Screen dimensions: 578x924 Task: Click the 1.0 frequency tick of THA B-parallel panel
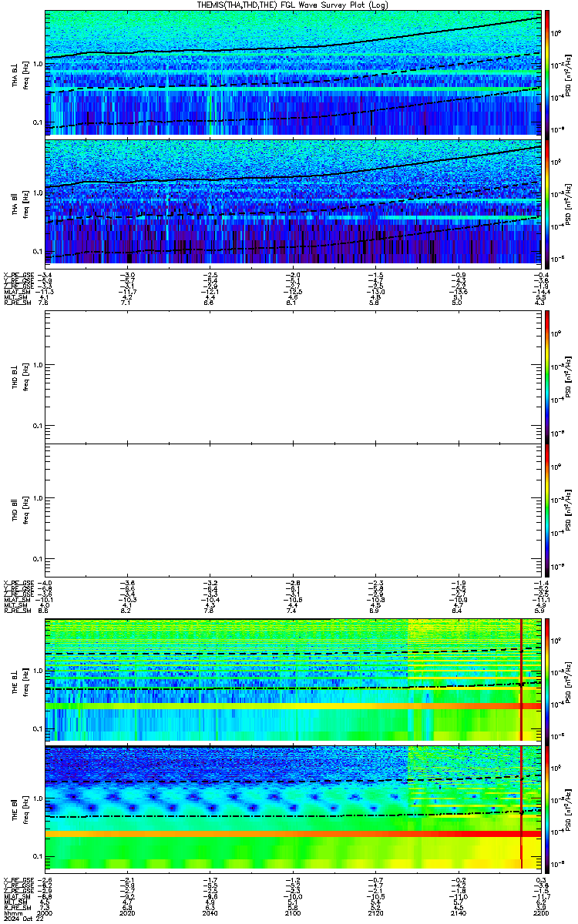point(37,192)
